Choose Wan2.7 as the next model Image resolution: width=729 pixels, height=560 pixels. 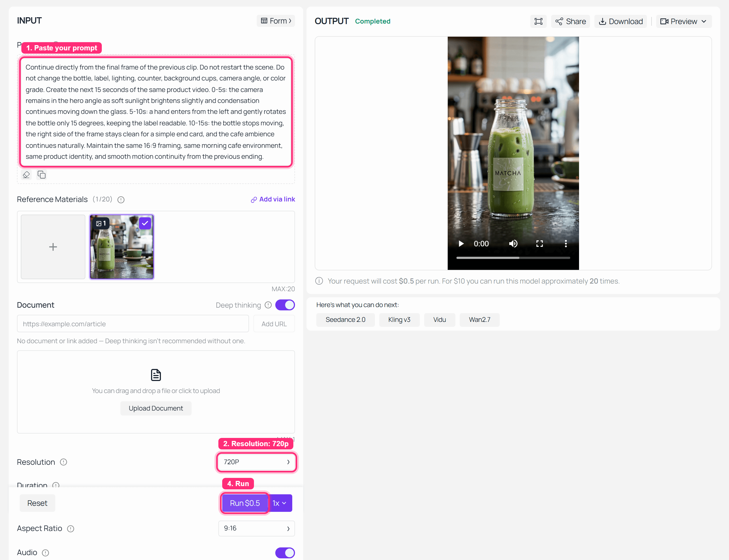pyautogui.click(x=479, y=320)
